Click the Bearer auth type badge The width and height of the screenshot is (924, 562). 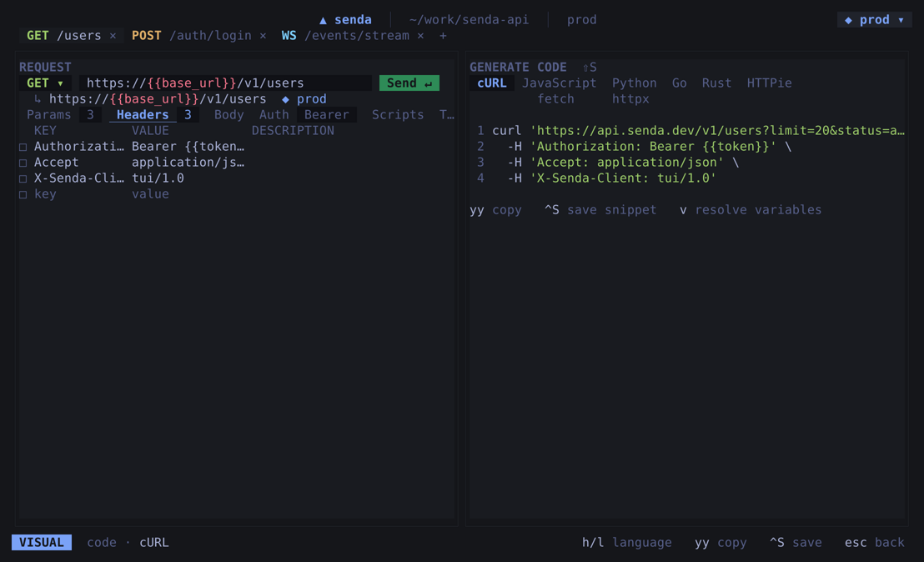pos(327,115)
